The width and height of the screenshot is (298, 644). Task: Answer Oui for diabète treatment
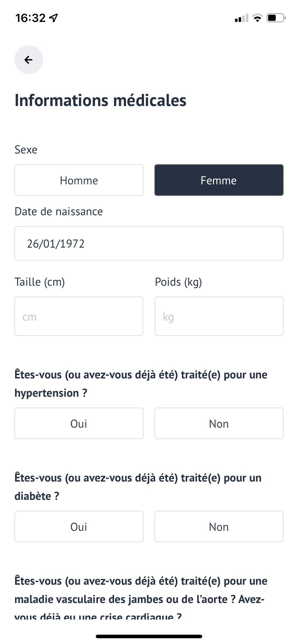[x=79, y=526]
